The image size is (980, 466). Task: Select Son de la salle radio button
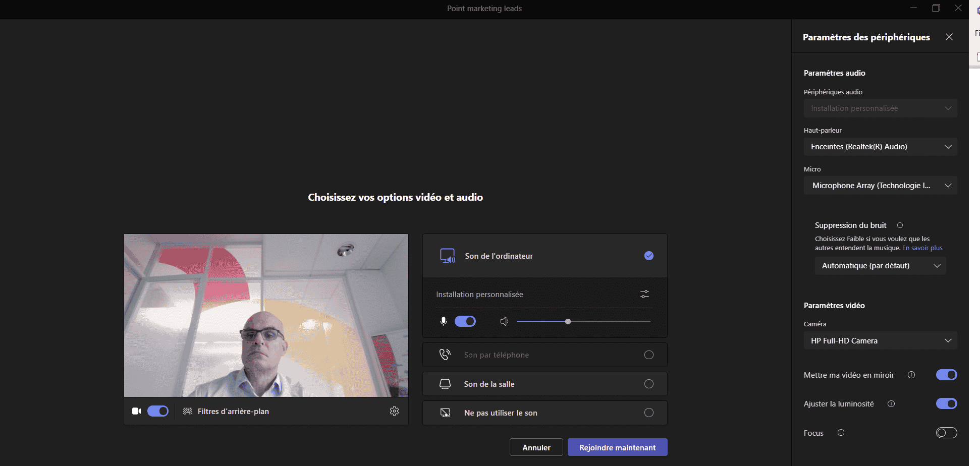coord(649,384)
